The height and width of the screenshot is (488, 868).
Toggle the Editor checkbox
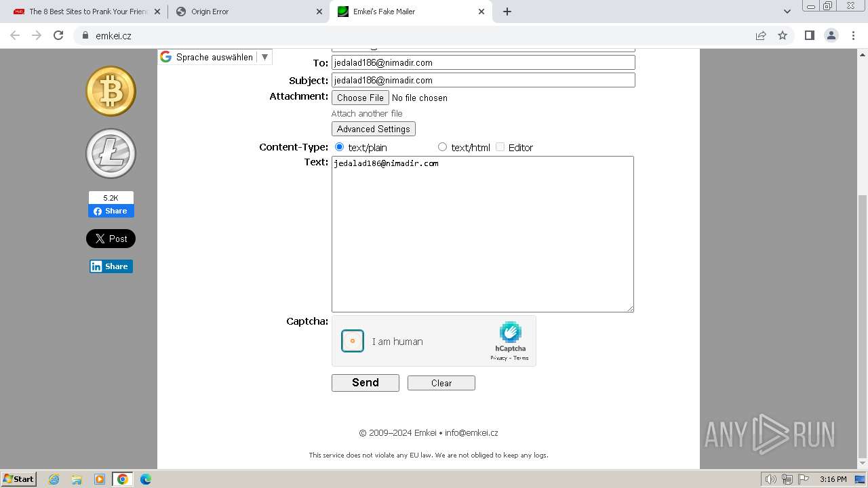500,146
